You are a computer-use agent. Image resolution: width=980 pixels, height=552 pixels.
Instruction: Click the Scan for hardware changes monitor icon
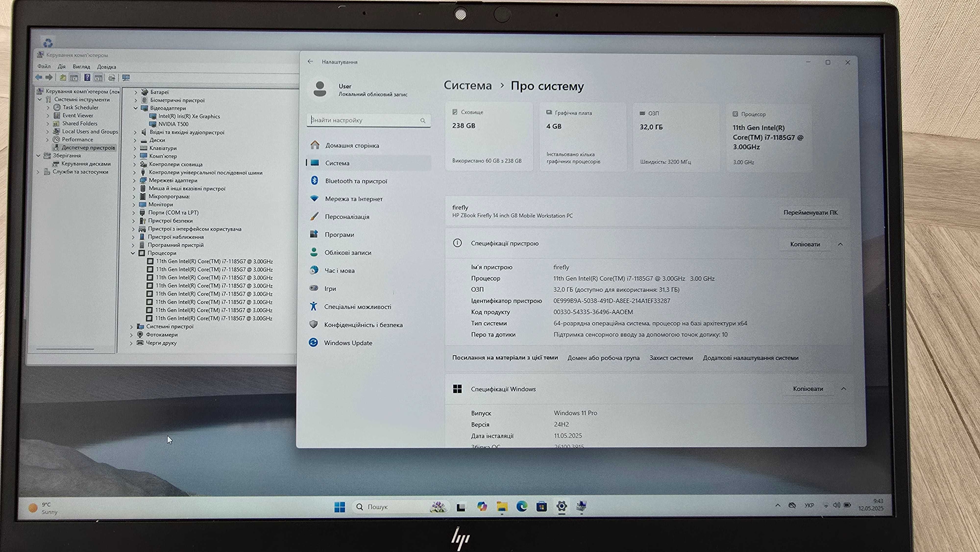click(x=126, y=78)
